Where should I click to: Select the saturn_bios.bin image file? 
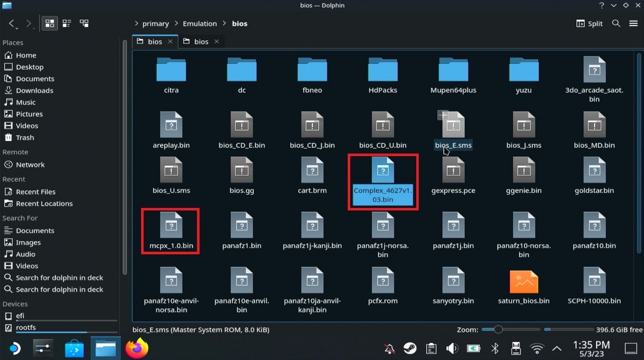(524, 286)
